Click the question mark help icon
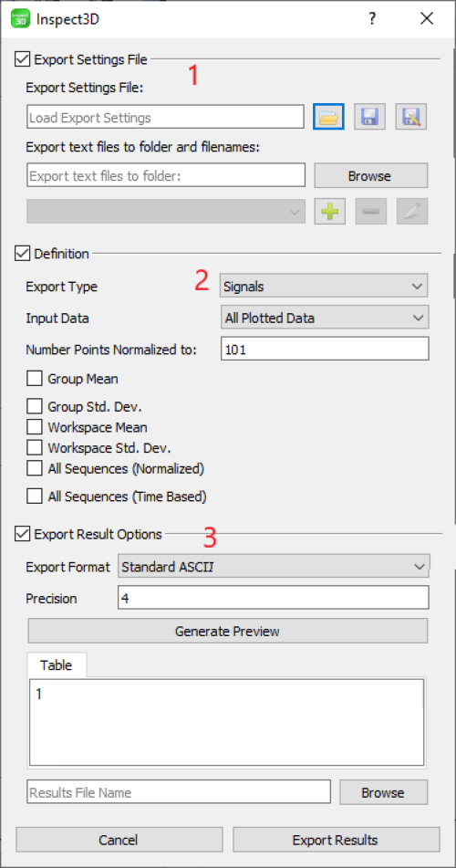 [372, 19]
